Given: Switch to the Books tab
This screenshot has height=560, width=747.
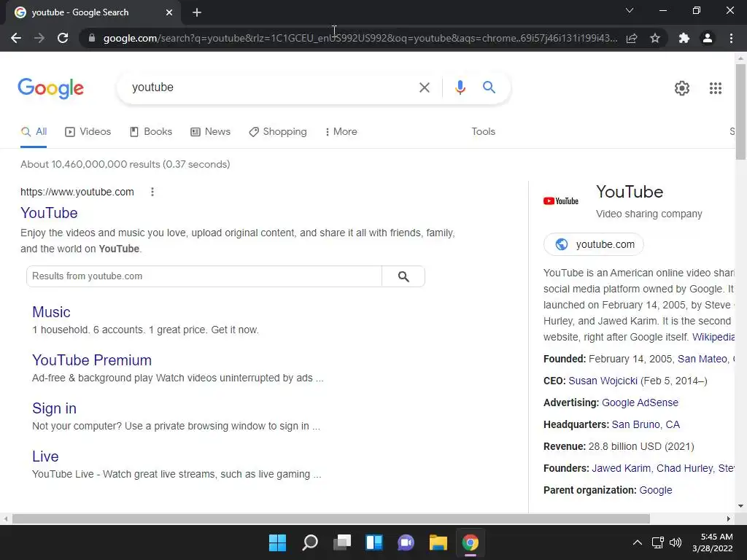Looking at the screenshot, I should pyautogui.click(x=151, y=131).
